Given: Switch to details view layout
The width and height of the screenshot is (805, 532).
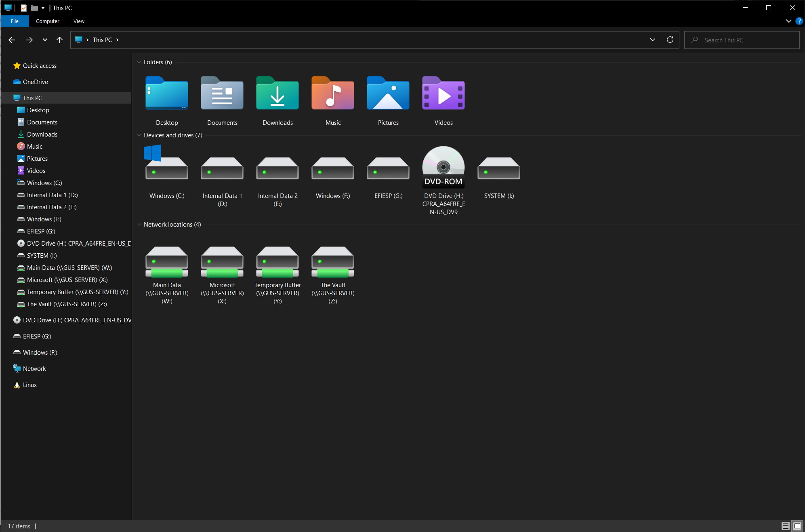Looking at the screenshot, I should (786, 526).
